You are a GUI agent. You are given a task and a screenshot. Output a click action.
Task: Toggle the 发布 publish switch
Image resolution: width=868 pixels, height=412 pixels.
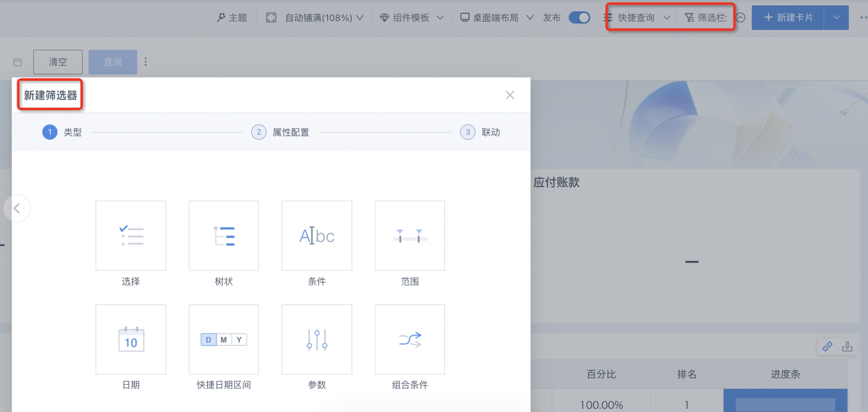pyautogui.click(x=579, y=18)
